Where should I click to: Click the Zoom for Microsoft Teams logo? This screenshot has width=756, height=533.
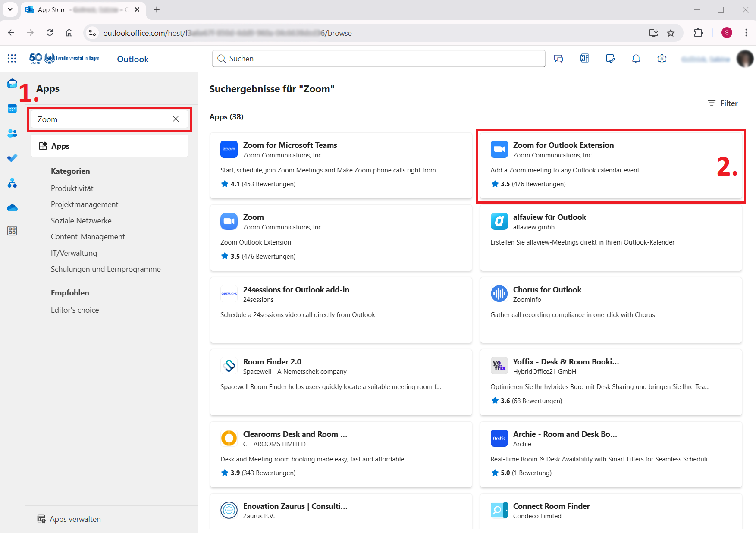(229, 149)
